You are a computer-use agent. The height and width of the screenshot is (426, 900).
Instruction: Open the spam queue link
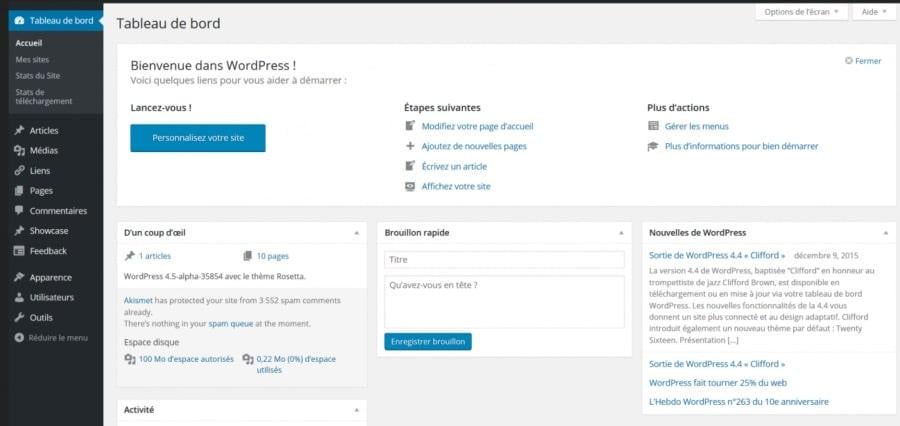[x=231, y=324]
